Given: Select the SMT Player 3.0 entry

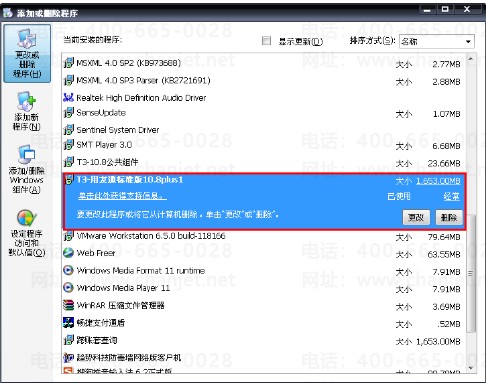Looking at the screenshot, I should coord(263,145).
